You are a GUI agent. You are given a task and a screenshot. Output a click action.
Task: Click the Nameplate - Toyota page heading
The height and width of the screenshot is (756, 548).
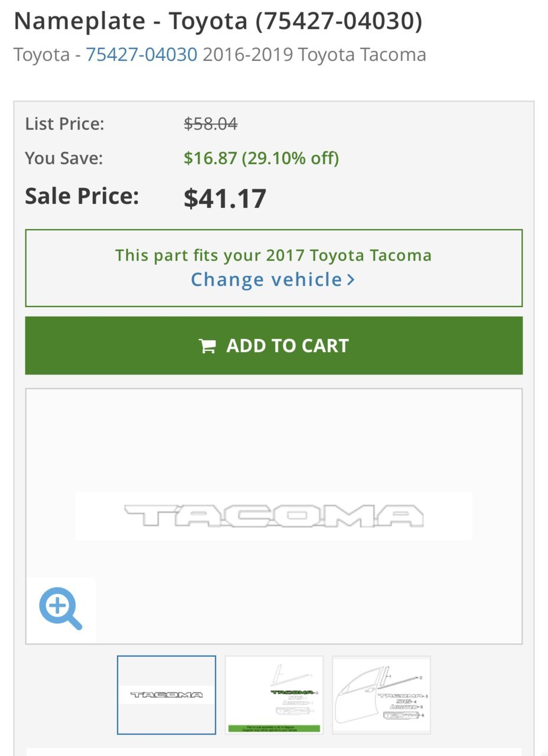[218, 21]
